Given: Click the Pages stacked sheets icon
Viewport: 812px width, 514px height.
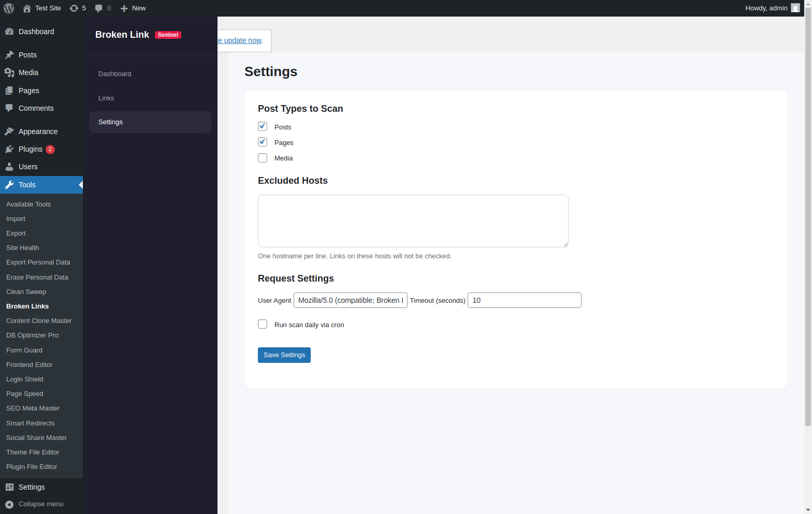Looking at the screenshot, I should pos(9,91).
